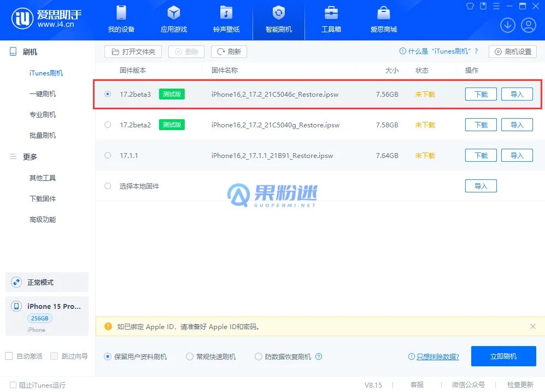Click 刷机设置 gear button
Screen dimensions: 545x392
(513, 51)
